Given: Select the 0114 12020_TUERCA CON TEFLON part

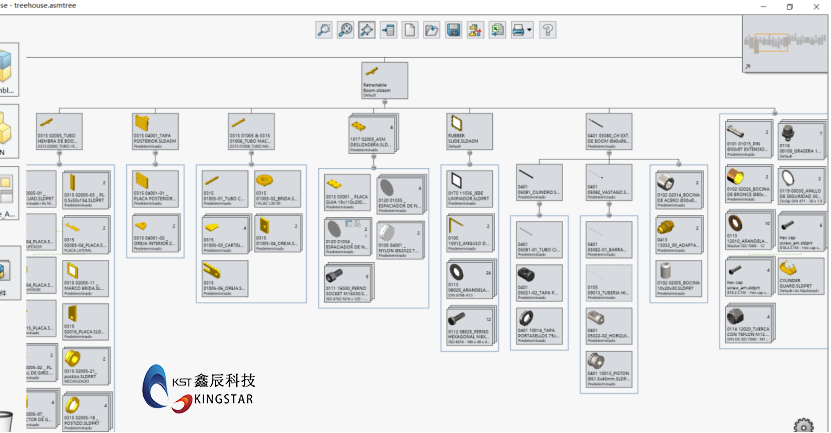Looking at the screenshot, I should pos(748,323).
